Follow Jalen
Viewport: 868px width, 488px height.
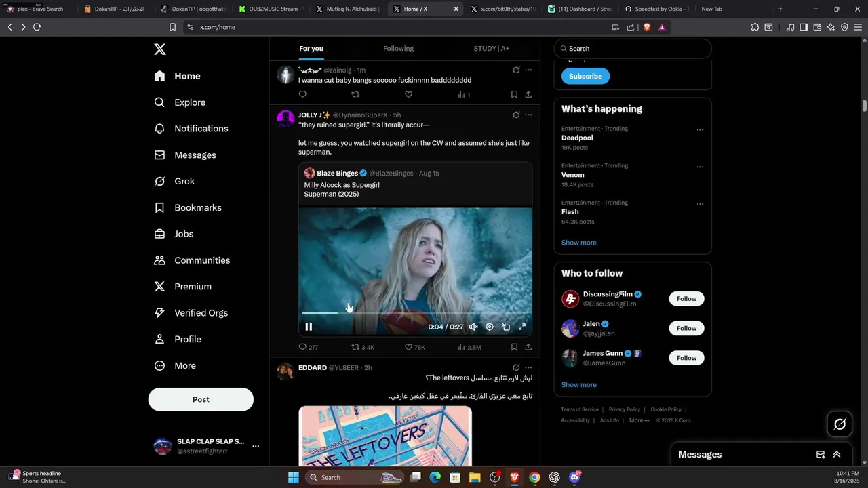(686, 328)
